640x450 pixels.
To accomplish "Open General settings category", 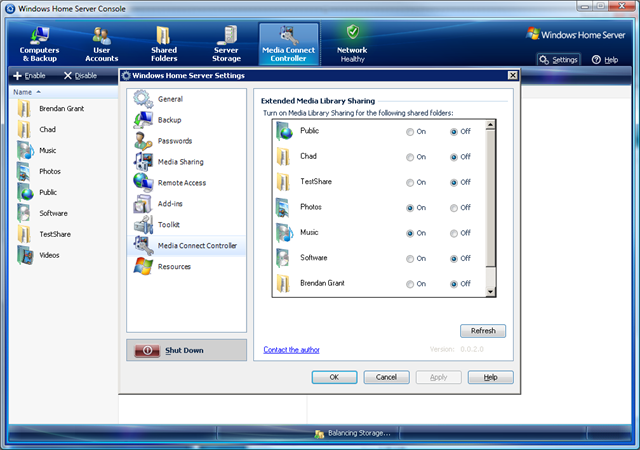I will point(186,99).
